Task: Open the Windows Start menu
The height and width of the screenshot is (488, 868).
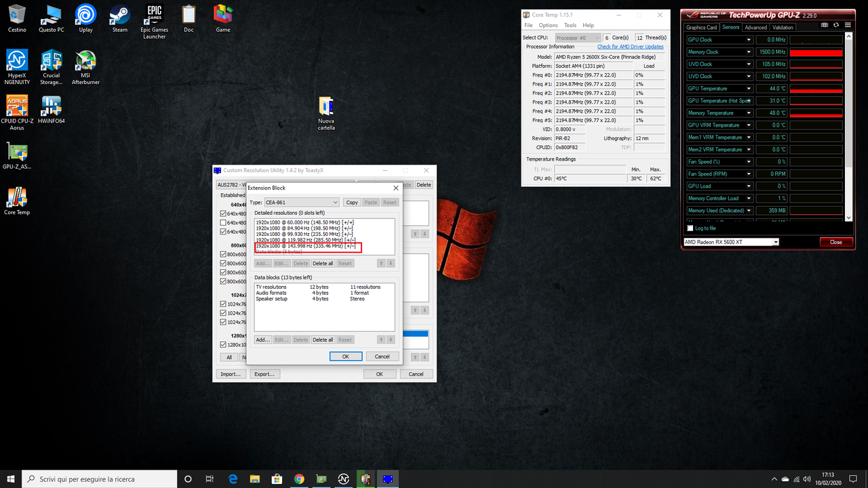Action: [x=11, y=479]
